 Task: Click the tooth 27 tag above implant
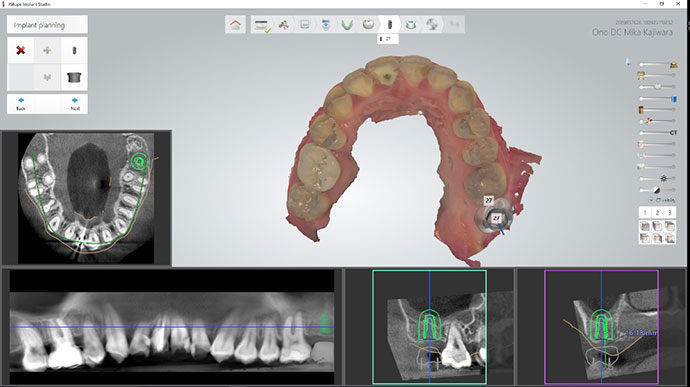[489, 201]
